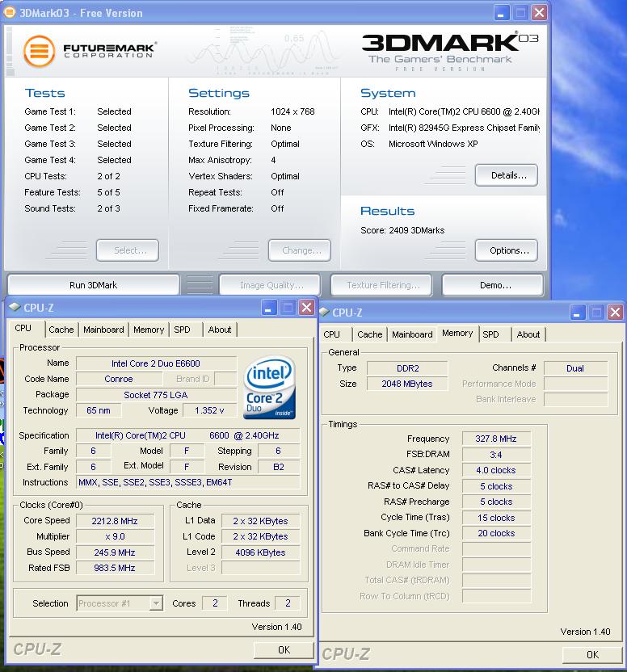The image size is (627, 672).
Task: Click the Voltage value 1.352 v
Action: click(210, 410)
